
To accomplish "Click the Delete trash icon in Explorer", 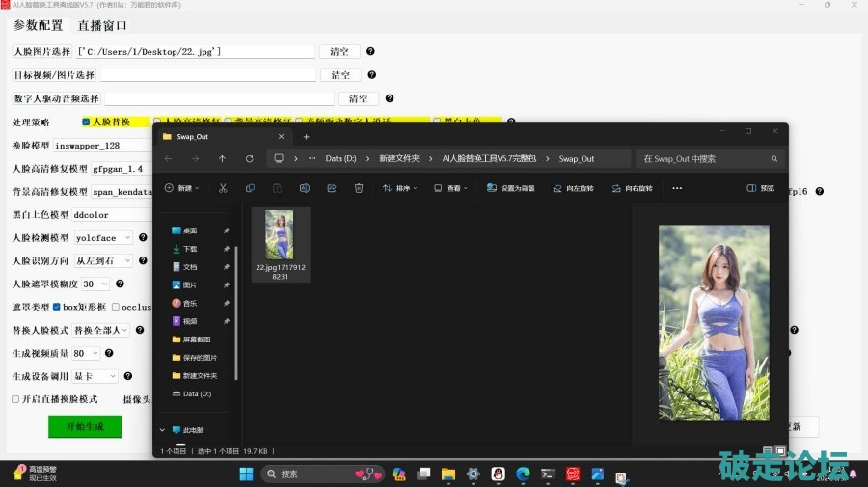I will click(x=359, y=188).
